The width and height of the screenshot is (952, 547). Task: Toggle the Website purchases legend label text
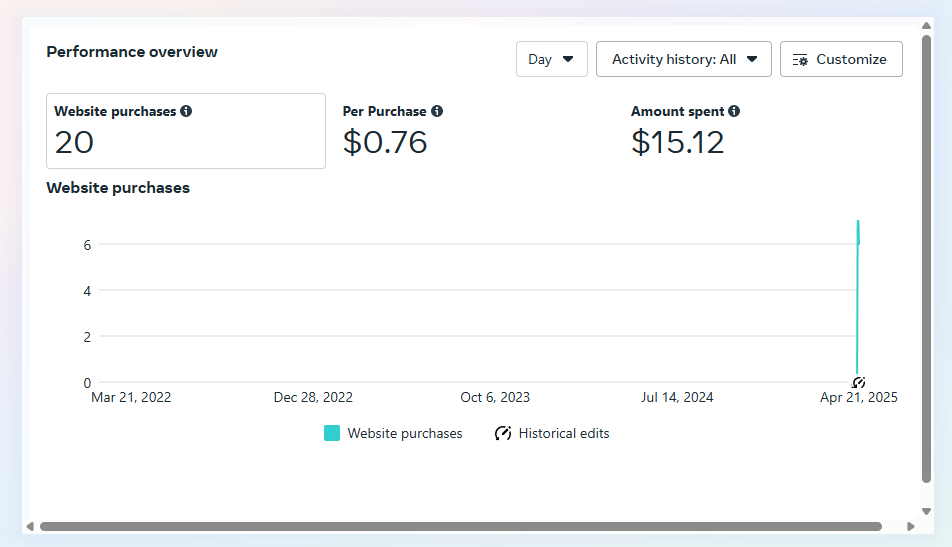[x=405, y=434]
